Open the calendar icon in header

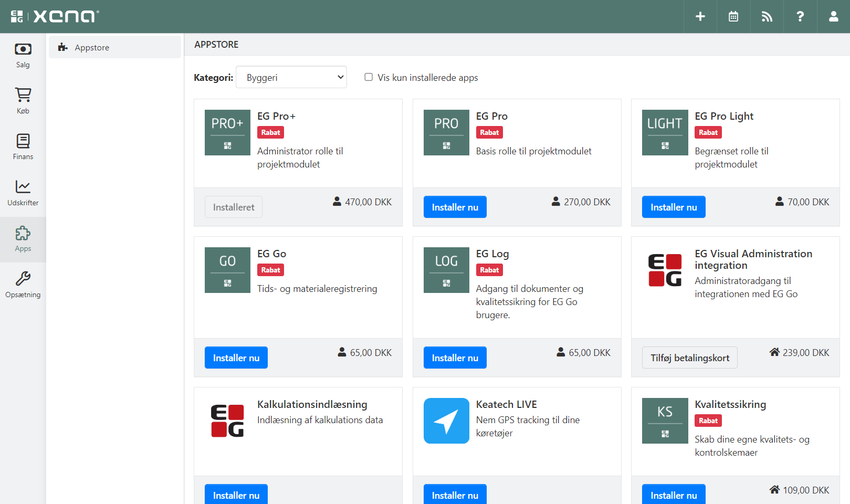click(733, 17)
